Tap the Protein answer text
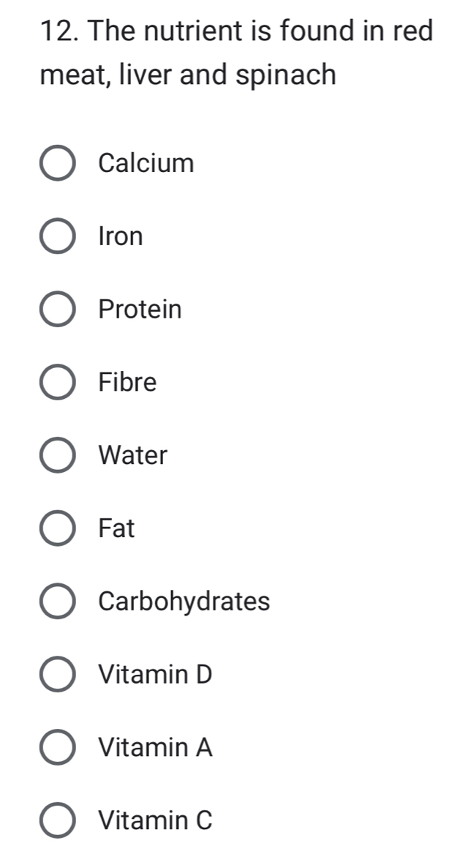The width and height of the screenshot is (452, 868). tap(140, 310)
